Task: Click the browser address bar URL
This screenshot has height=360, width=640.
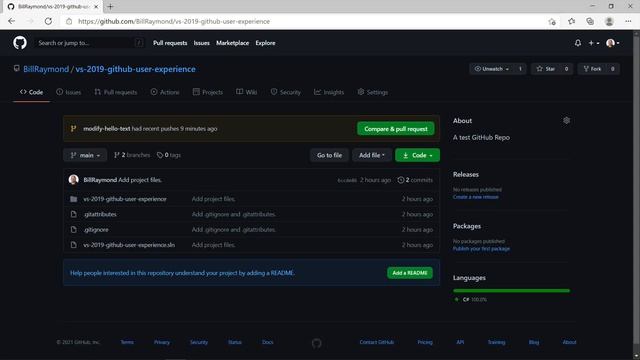Action: pos(174,21)
